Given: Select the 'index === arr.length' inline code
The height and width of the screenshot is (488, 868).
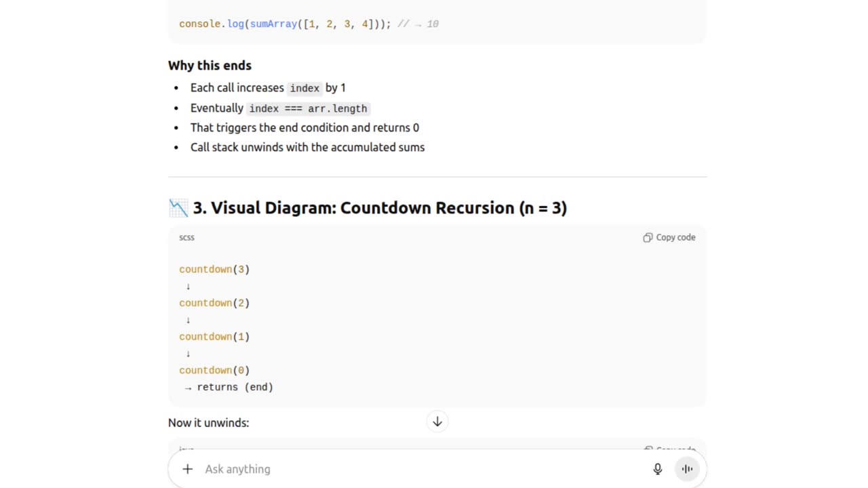Looking at the screenshot, I should (308, 108).
